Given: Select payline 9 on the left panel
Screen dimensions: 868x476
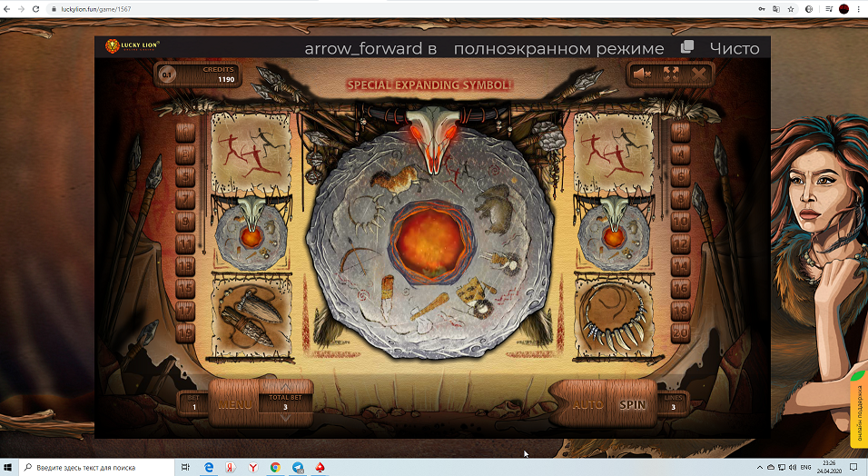Looking at the screenshot, I should click(x=185, y=222).
